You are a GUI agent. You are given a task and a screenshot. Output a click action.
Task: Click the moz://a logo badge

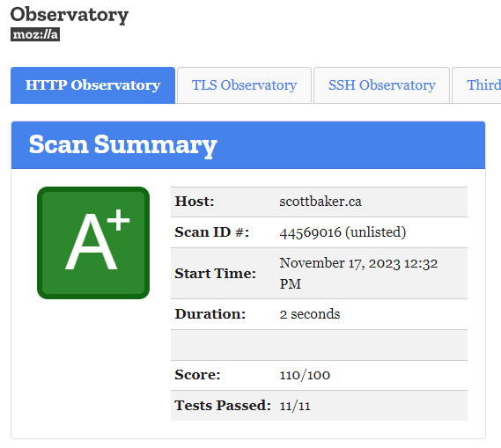[35, 34]
